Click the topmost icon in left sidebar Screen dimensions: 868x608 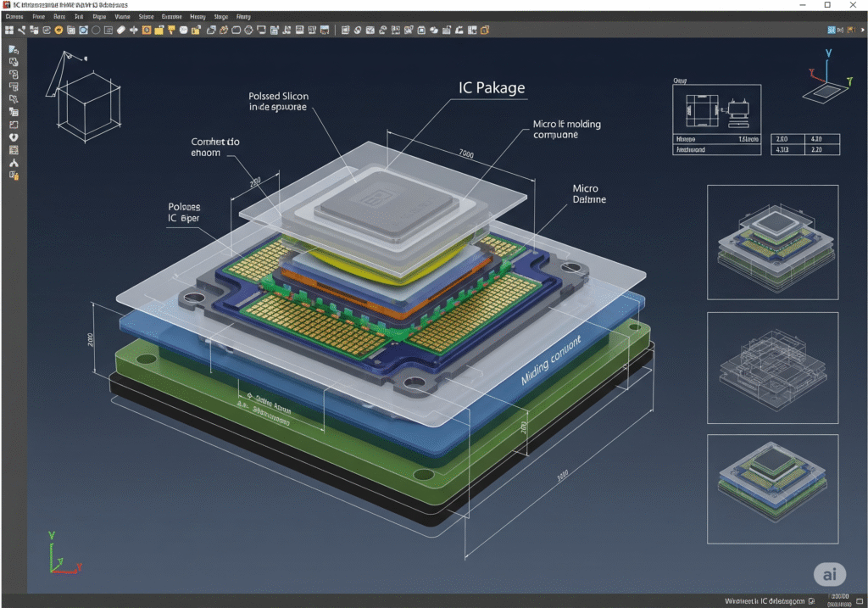click(14, 50)
